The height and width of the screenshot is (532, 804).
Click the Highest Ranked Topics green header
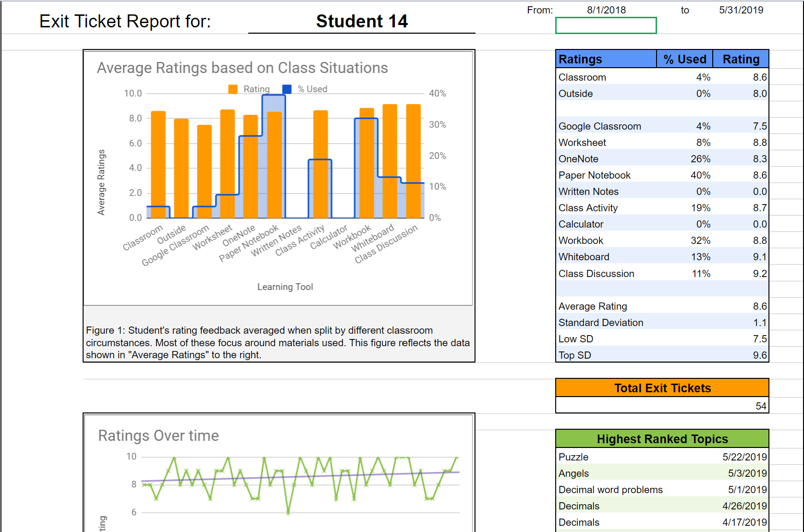(x=662, y=439)
